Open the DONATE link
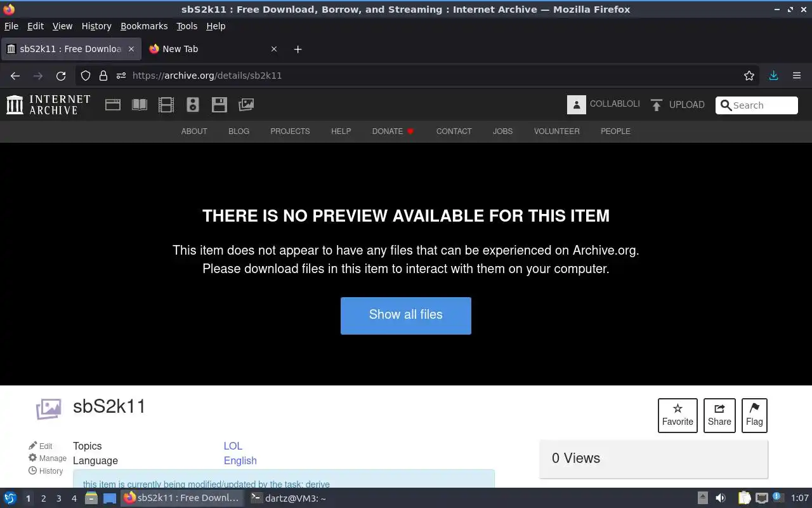This screenshot has width=812, height=508. 393,131
